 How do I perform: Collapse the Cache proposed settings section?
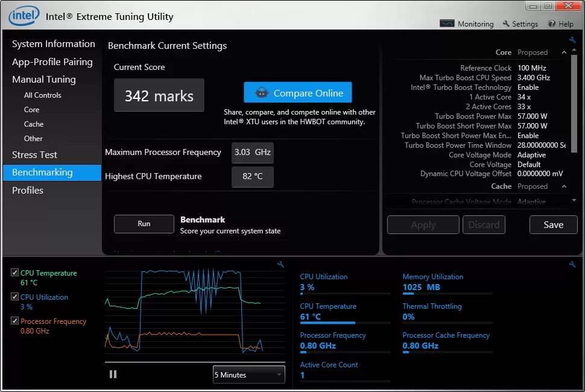pyautogui.click(x=564, y=186)
